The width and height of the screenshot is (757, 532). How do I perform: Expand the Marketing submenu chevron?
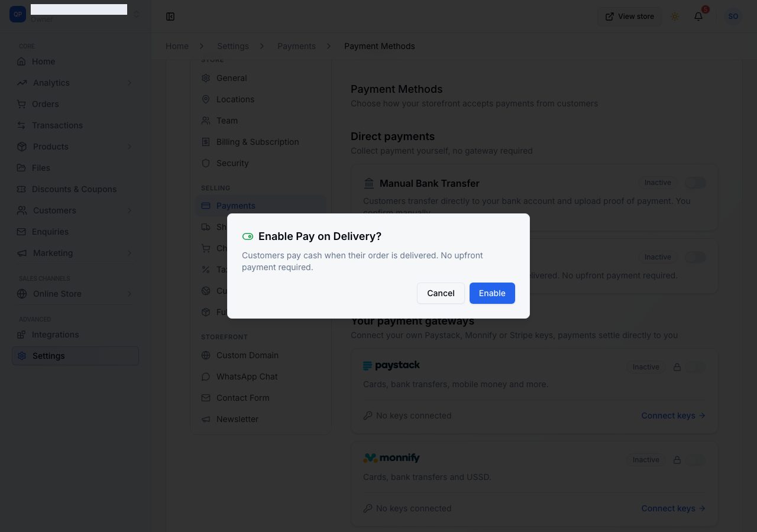tap(130, 253)
